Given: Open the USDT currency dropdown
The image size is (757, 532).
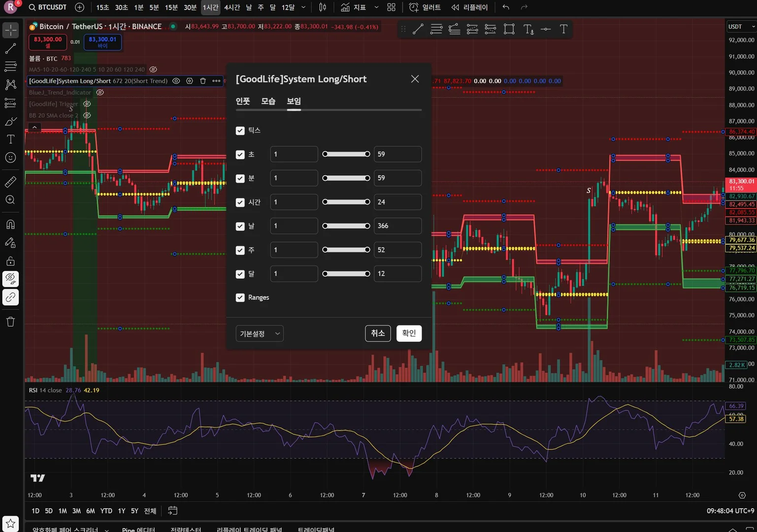Looking at the screenshot, I should [x=741, y=27].
